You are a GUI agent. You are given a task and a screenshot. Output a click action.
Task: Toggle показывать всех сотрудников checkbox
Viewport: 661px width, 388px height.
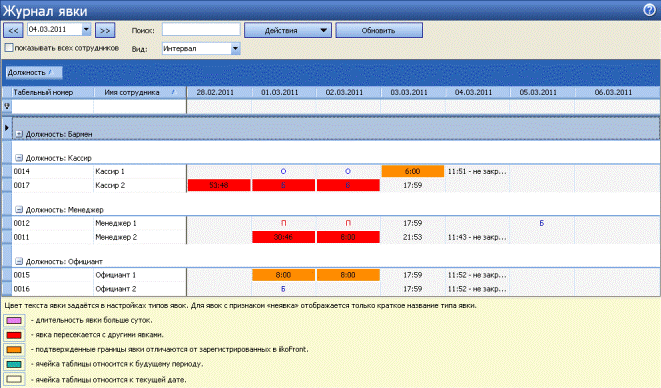point(8,48)
